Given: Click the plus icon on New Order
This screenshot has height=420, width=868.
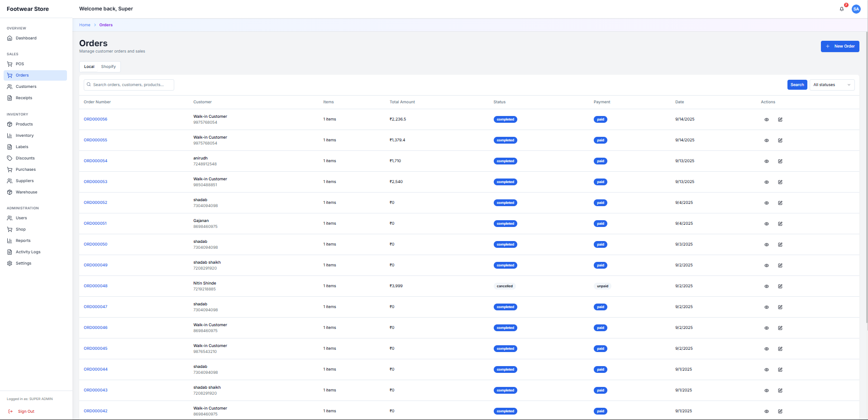Looking at the screenshot, I should coord(828,46).
